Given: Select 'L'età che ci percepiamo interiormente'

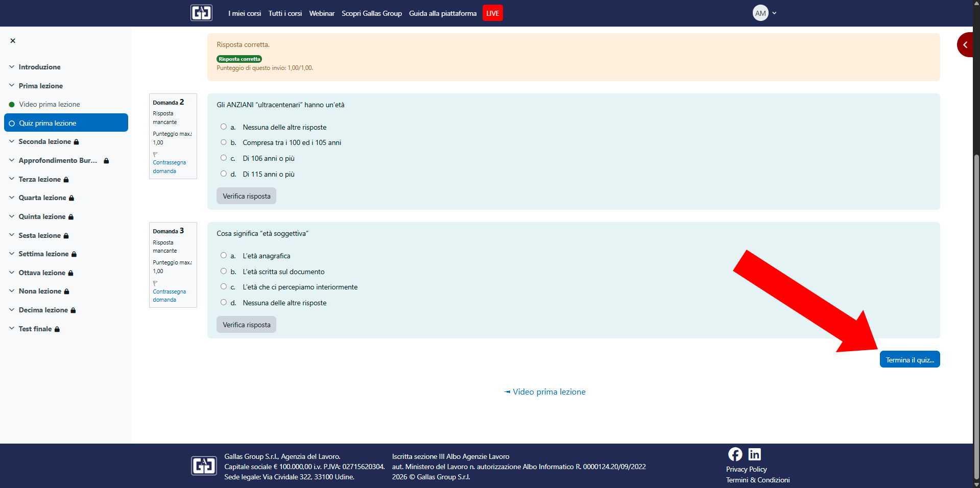Looking at the screenshot, I should pos(224,286).
